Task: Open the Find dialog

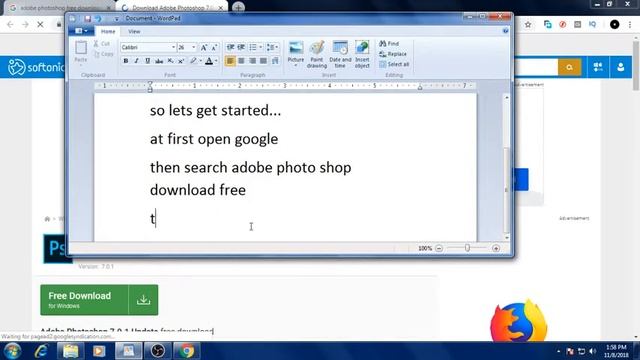Action: pos(389,43)
